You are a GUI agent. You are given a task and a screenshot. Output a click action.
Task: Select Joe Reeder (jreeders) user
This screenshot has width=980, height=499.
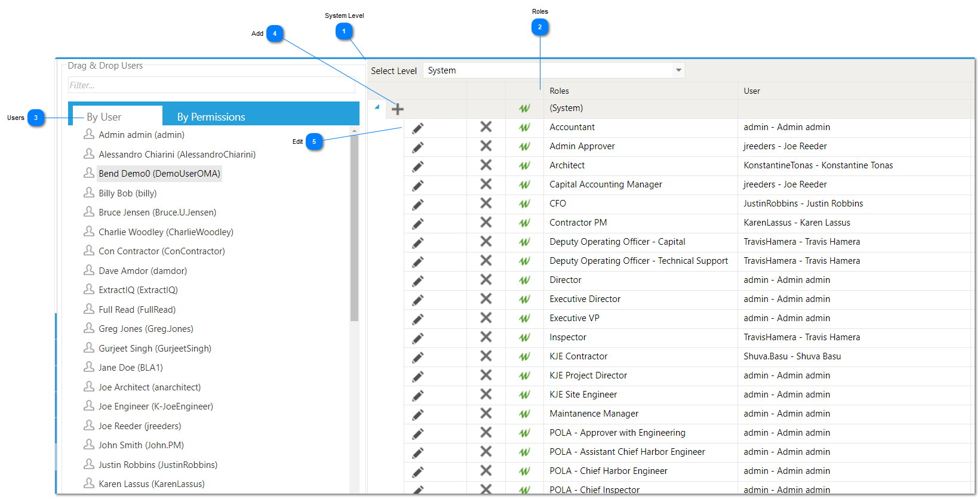pos(140,426)
